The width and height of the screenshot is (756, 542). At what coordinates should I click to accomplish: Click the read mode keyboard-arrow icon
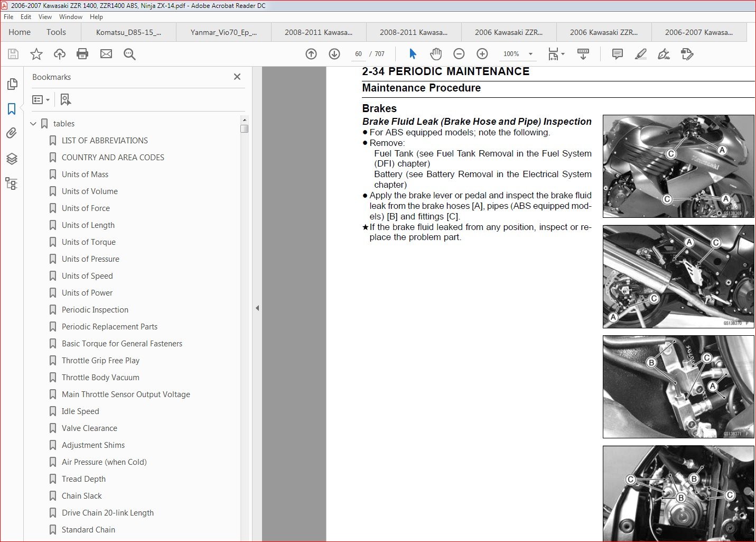583,54
